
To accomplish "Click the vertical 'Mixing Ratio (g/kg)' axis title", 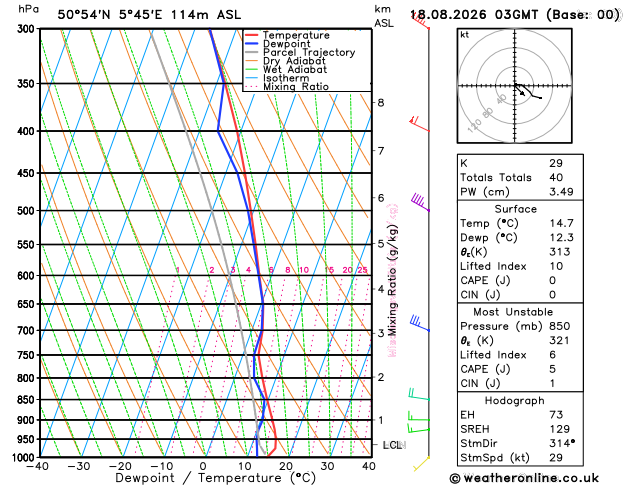I will click(x=392, y=280).
